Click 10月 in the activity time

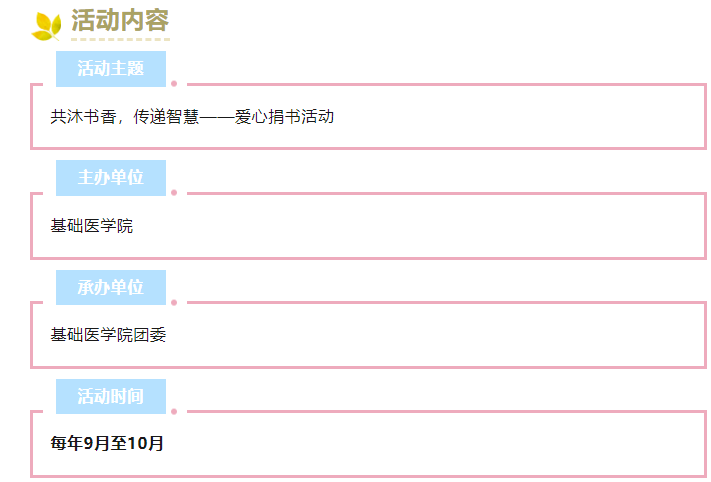[x=149, y=443]
